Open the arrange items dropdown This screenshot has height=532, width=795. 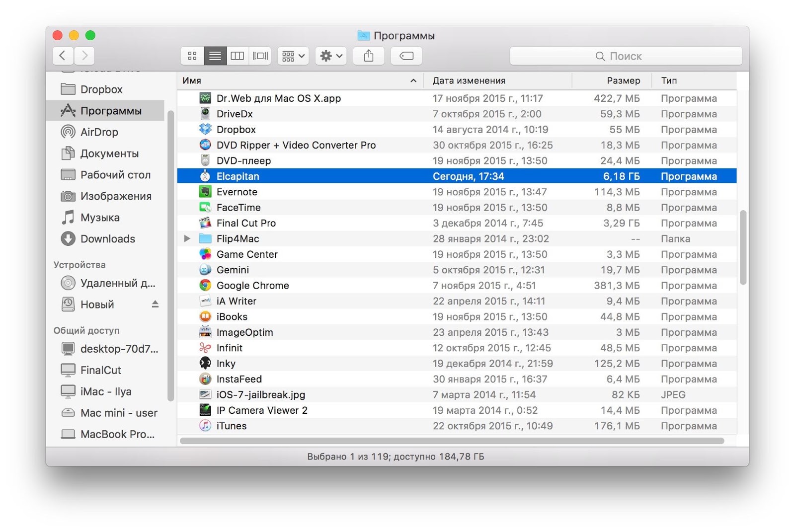[x=293, y=56]
